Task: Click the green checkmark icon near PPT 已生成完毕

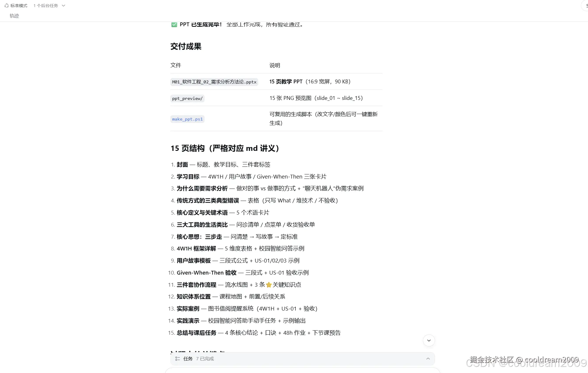Action: pos(174,24)
